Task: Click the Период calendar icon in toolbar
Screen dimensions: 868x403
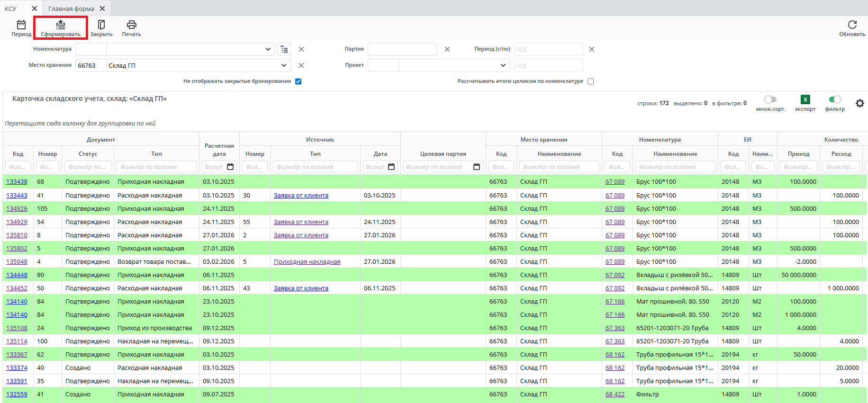Action: click(21, 25)
